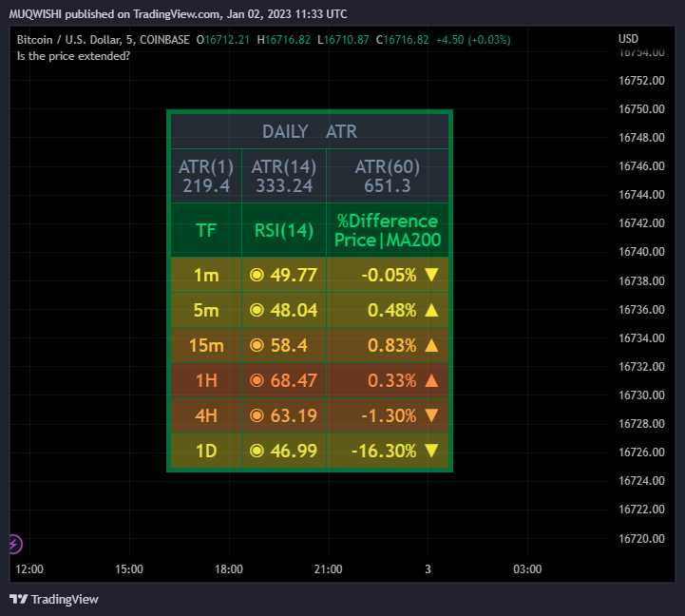Click the 15:00 time axis label
Image resolution: width=685 pixels, height=616 pixels.
(129, 569)
